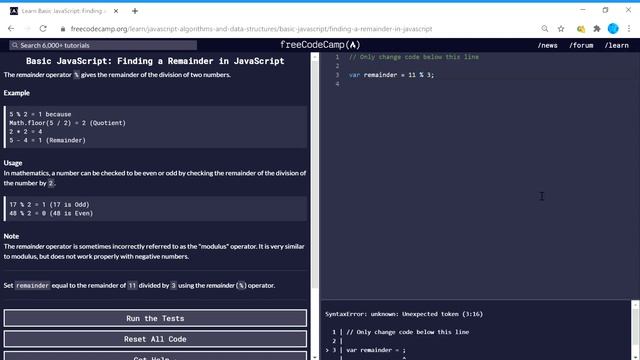Click the freeCodeCamp tab favicon
Viewport: 640px width, 360px height.
14,11
